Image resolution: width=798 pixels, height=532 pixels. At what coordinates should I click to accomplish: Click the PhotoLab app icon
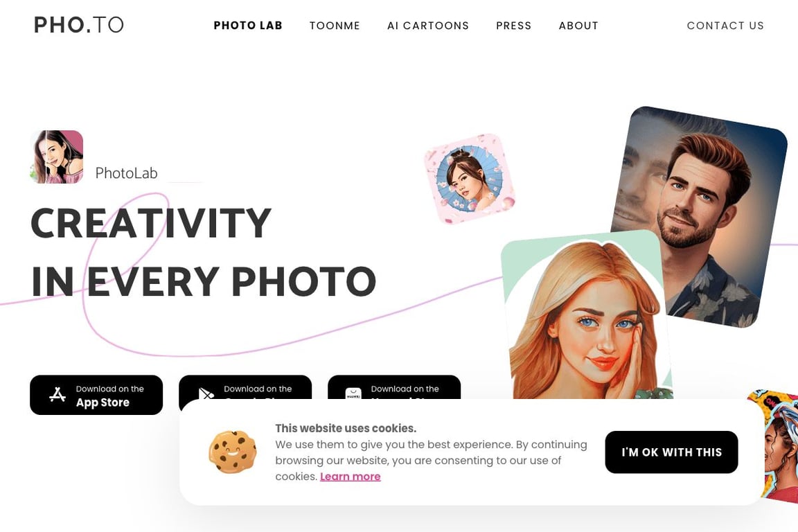57,157
